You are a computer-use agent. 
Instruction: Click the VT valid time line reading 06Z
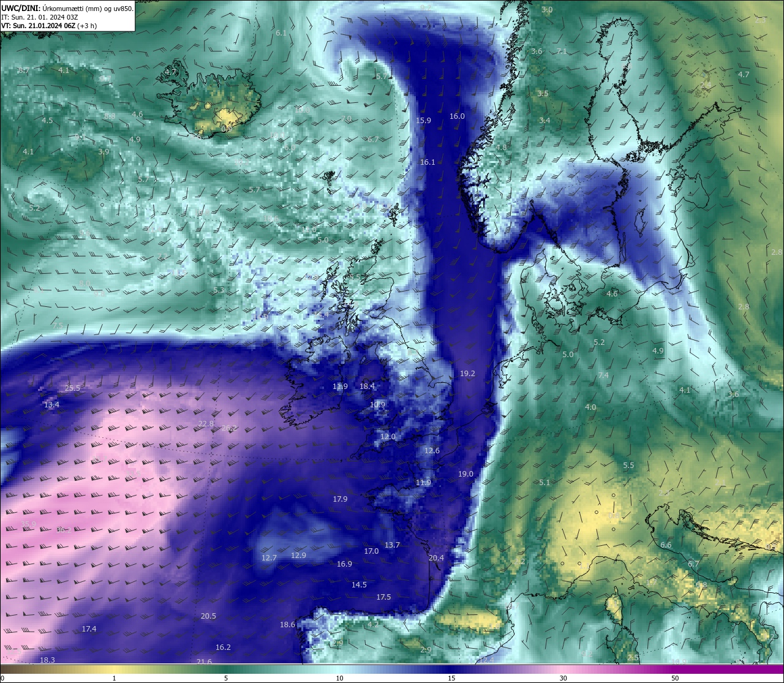click(49, 26)
